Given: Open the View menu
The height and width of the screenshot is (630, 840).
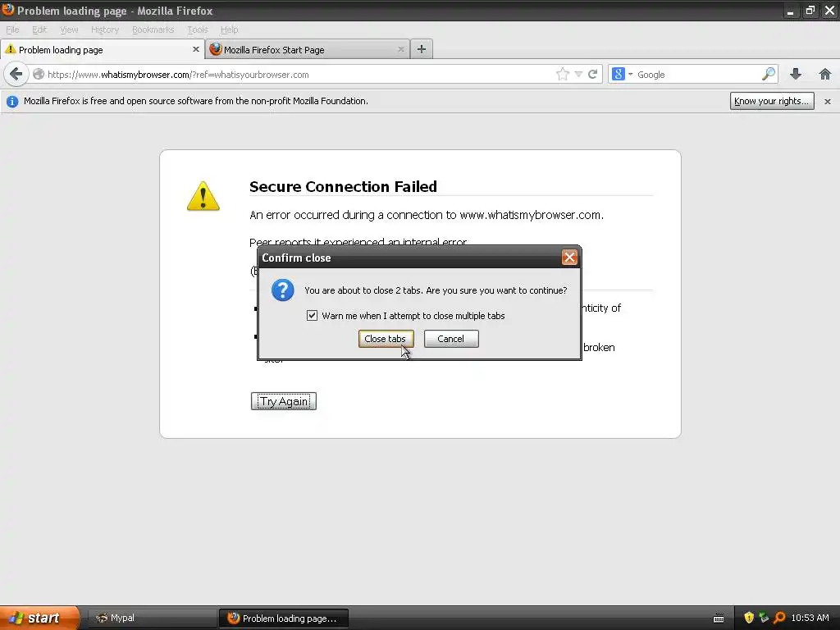Looking at the screenshot, I should pos(69,30).
